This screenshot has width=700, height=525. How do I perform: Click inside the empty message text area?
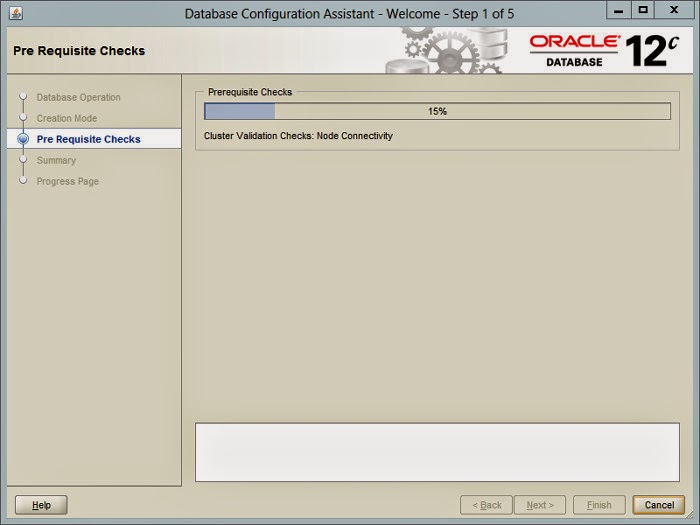click(x=437, y=452)
